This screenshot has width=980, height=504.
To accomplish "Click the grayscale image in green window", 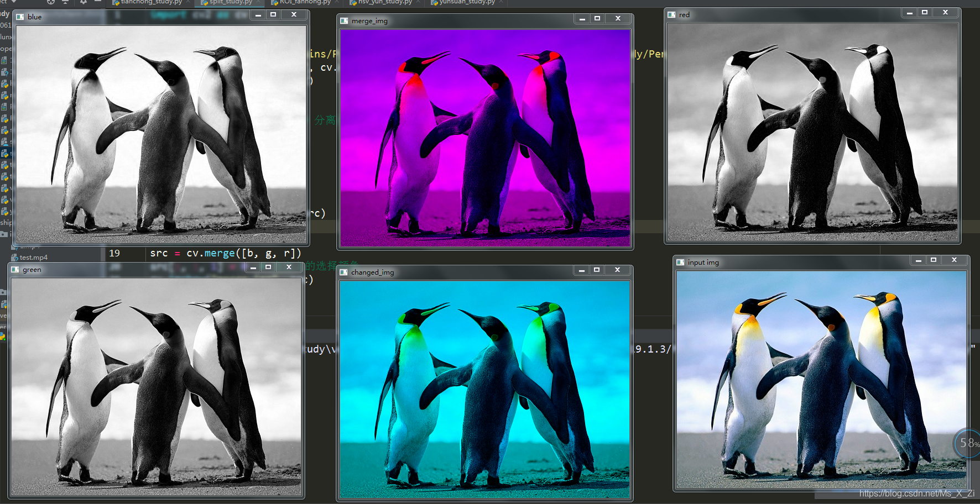I will point(157,386).
